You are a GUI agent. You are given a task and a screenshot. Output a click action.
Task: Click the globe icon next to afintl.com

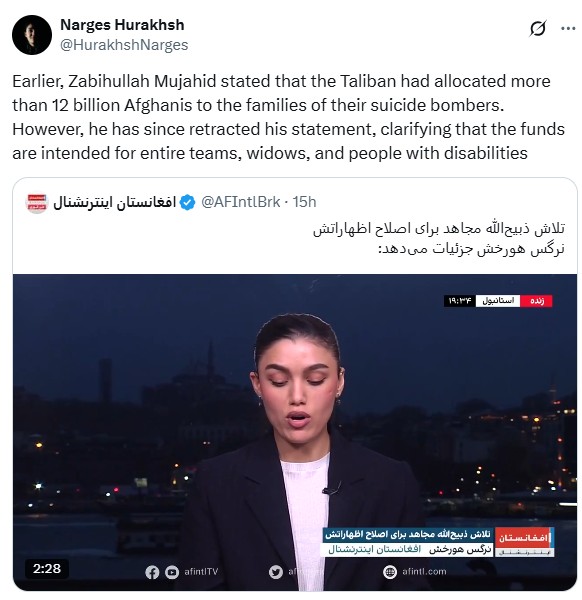(390, 572)
